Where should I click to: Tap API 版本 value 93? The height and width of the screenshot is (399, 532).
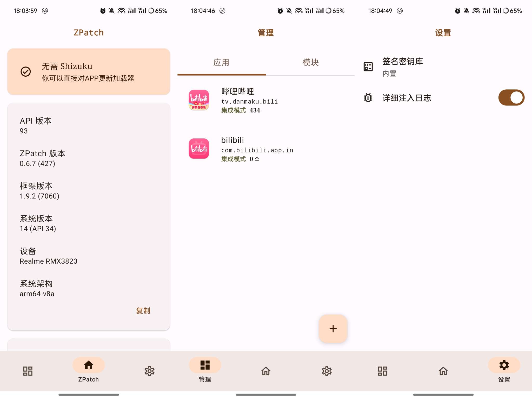[x=24, y=131]
